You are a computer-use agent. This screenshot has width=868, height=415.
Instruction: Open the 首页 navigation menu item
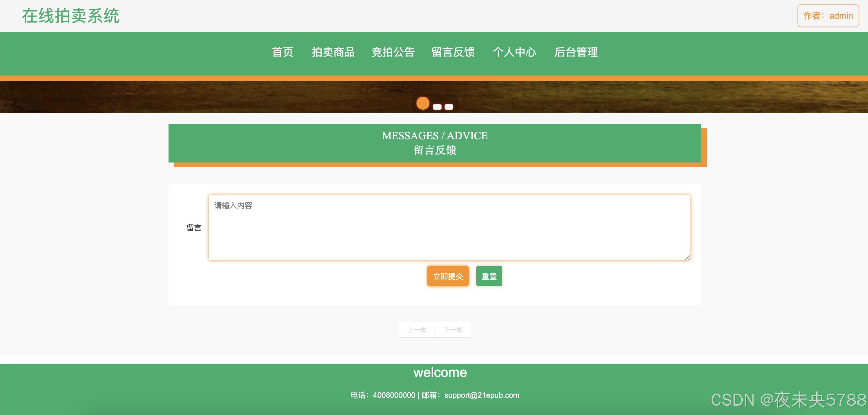pos(282,52)
